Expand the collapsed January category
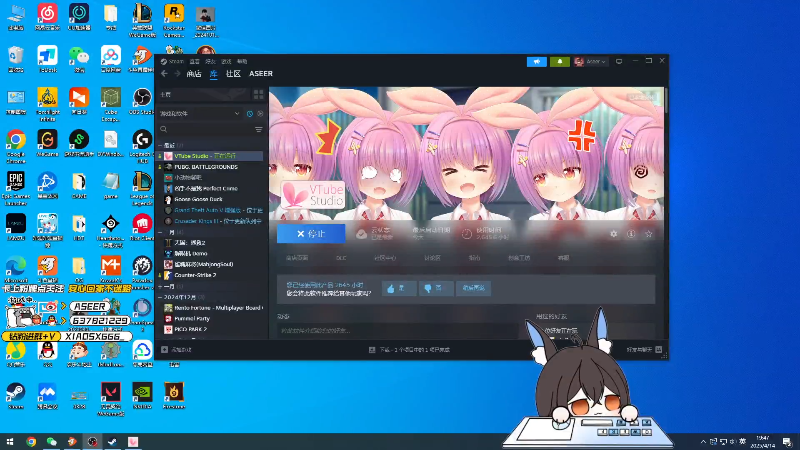Image resolution: width=800 pixels, height=450 pixels. 160,287
